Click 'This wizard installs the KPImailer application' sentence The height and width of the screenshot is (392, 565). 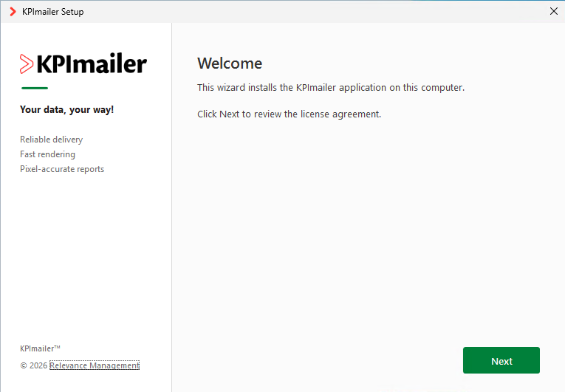pyautogui.click(x=331, y=88)
